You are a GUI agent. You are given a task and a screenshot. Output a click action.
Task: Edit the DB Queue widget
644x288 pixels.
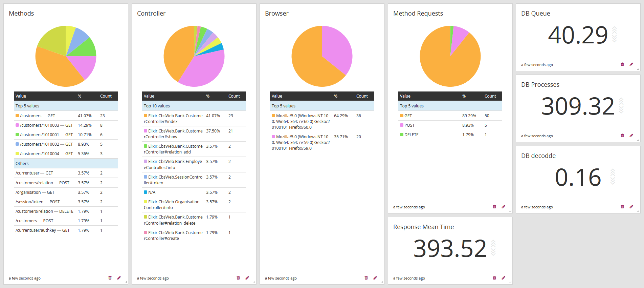631,64
